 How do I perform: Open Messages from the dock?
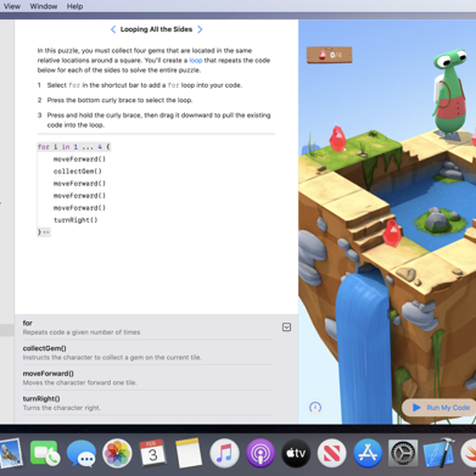click(81, 453)
